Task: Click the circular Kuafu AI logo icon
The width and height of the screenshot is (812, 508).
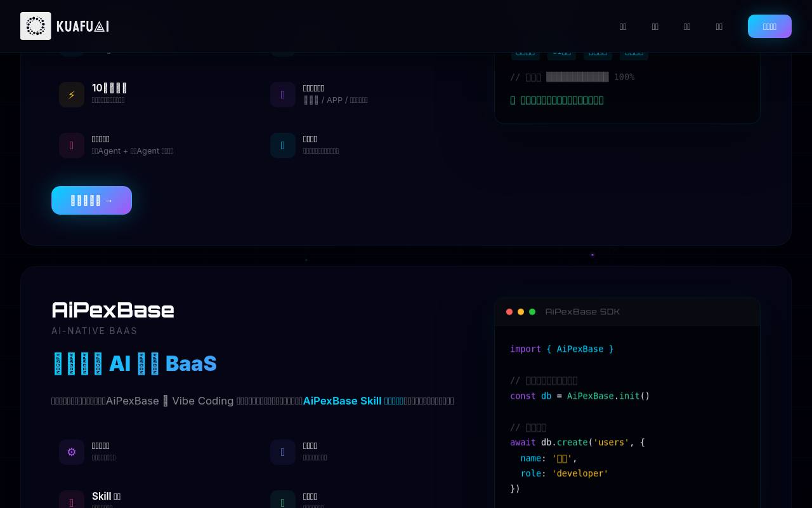Action: click(36, 26)
